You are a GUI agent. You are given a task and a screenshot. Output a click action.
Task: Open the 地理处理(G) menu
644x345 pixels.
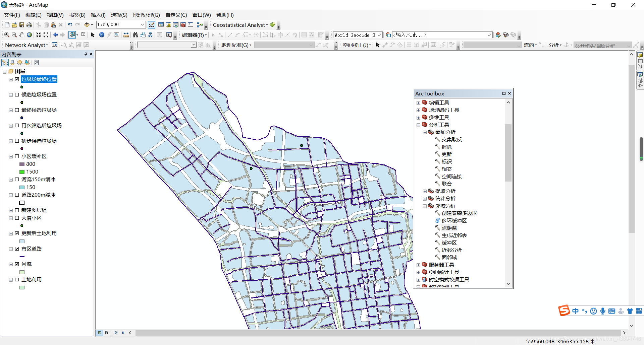coord(146,15)
